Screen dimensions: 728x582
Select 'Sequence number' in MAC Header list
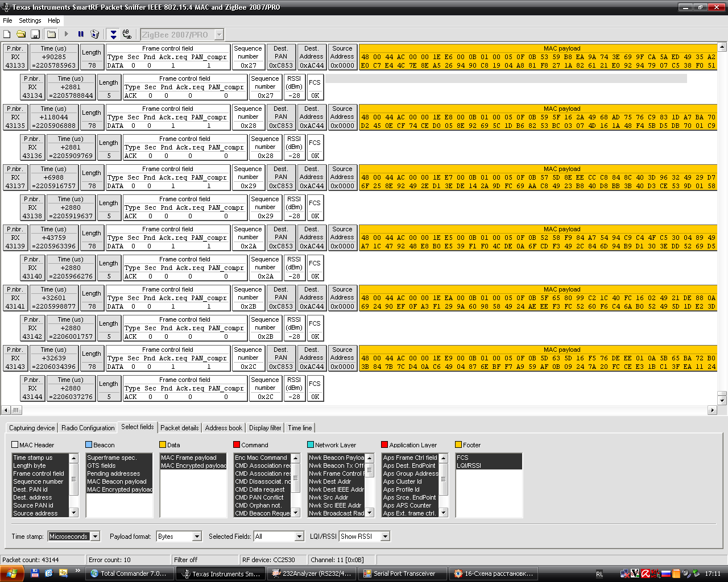[40, 481]
